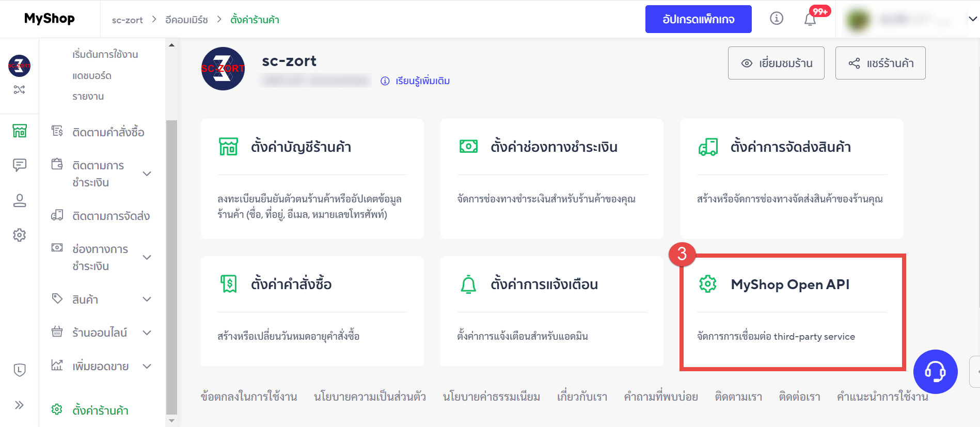The image size is (980, 427).
Task: Click นโยบายความเป็นส่วนตัว footer link
Action: point(370,397)
